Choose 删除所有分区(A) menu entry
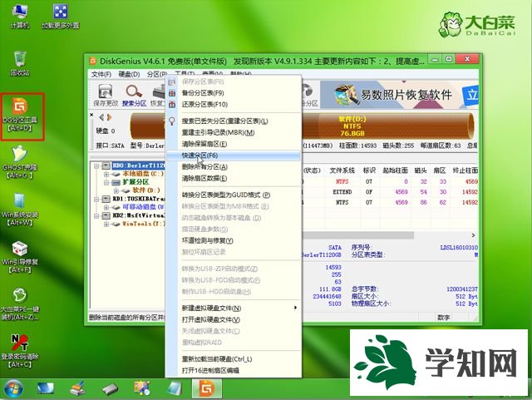 (233, 166)
